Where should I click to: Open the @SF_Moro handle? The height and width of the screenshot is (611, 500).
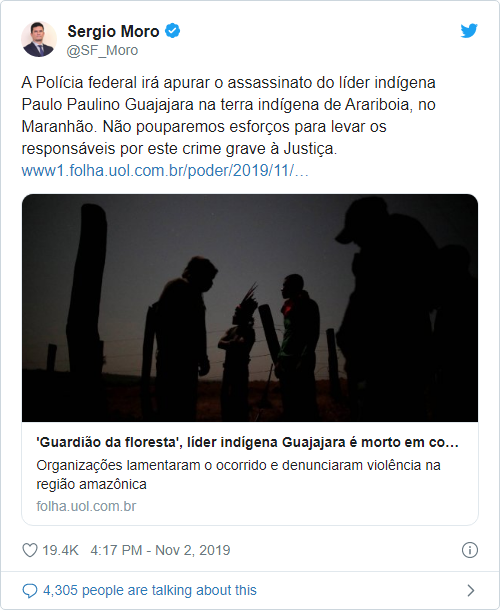(102, 50)
